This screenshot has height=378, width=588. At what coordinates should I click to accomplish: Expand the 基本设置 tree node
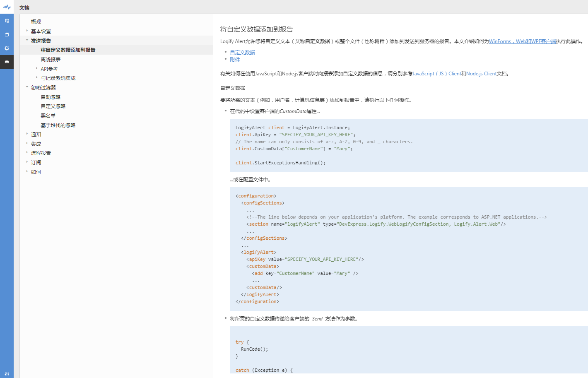27,31
